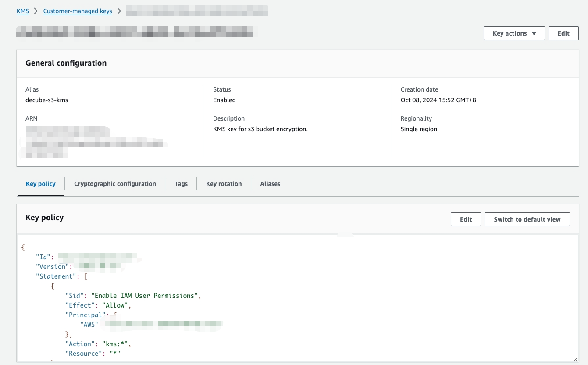Switch to the Key rotation tab
588x365 pixels.
pos(224,184)
